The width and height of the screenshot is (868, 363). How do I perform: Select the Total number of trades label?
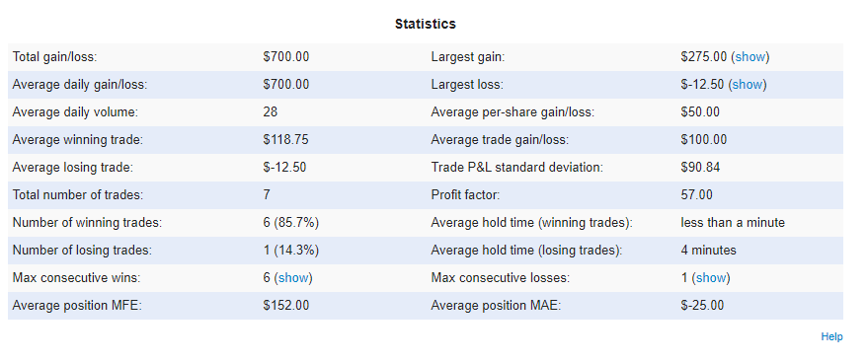77,194
